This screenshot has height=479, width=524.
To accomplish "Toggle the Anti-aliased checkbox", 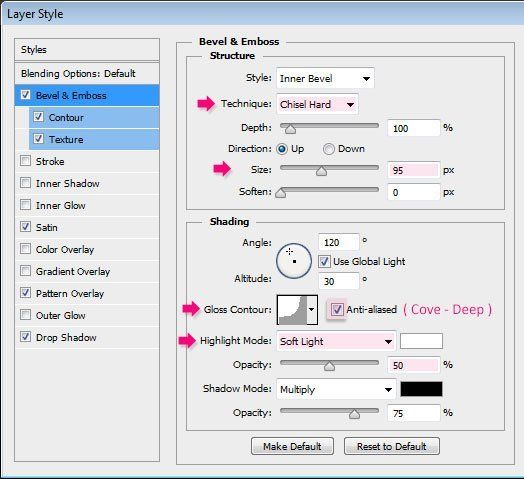I will coord(337,310).
